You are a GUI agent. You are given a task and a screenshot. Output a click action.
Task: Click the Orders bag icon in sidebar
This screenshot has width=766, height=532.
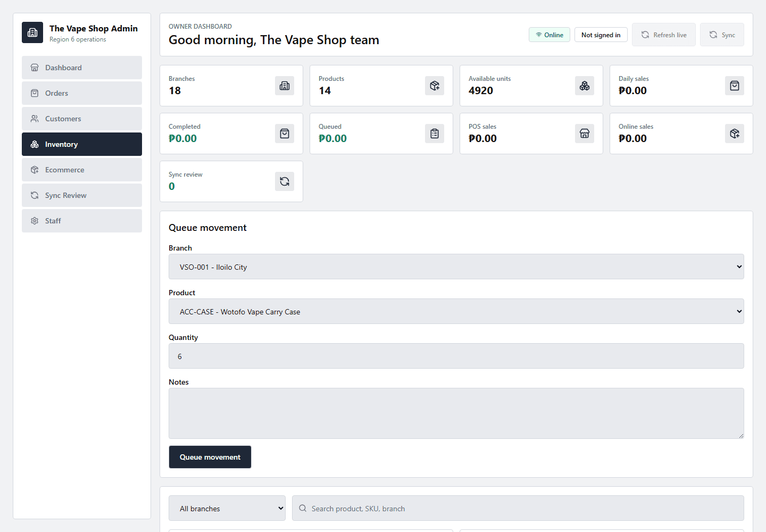click(x=35, y=93)
